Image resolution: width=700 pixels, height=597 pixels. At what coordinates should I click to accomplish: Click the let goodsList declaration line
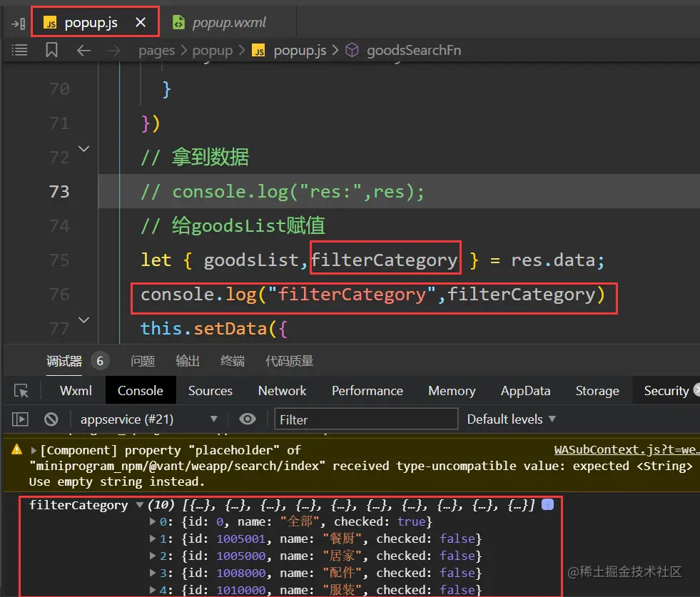(x=372, y=260)
